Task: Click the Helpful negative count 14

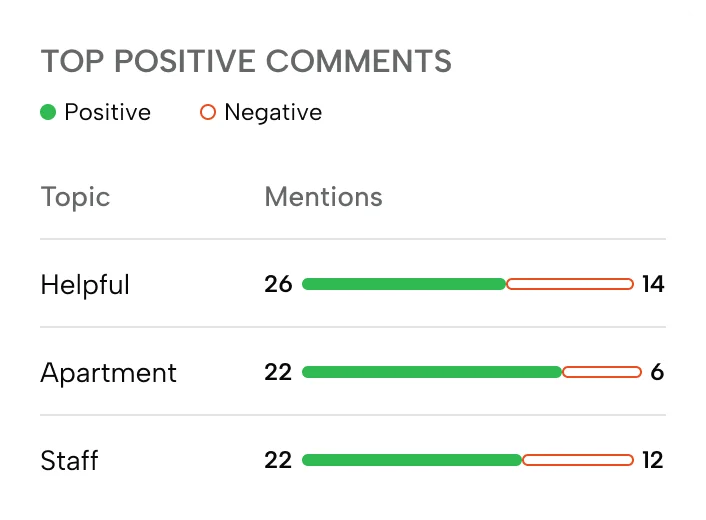Action: point(653,284)
